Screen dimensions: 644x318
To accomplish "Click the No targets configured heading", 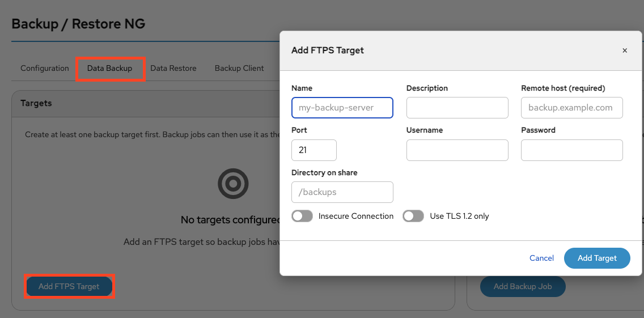I will click(x=230, y=220).
